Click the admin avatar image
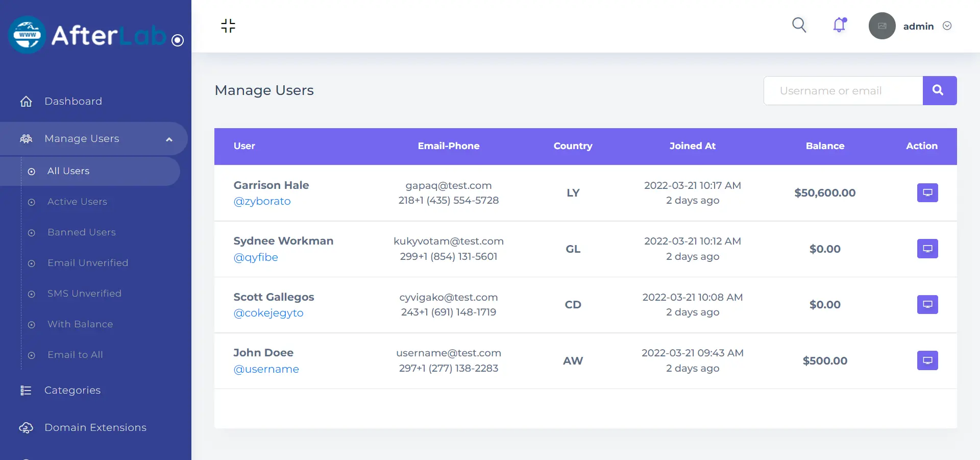The width and height of the screenshot is (980, 460). (882, 26)
